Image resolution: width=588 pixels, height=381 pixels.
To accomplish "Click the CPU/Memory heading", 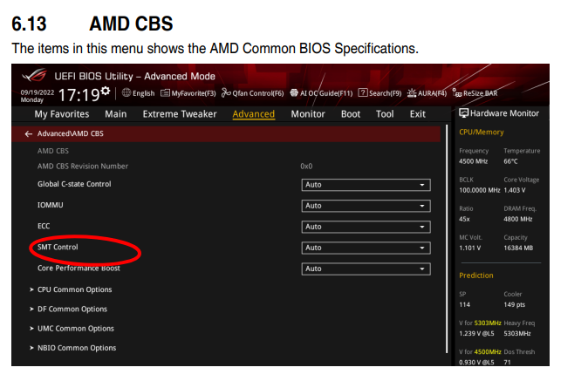I will click(x=482, y=132).
